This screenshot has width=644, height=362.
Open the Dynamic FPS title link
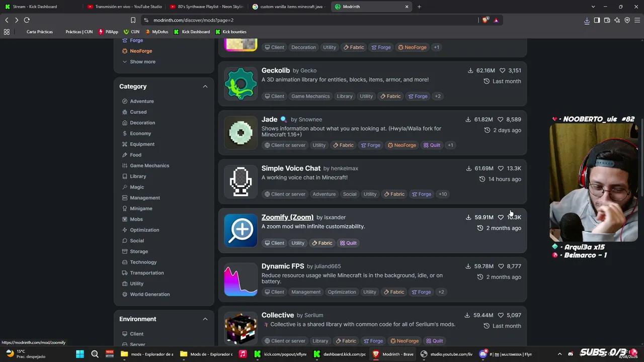[283, 266]
